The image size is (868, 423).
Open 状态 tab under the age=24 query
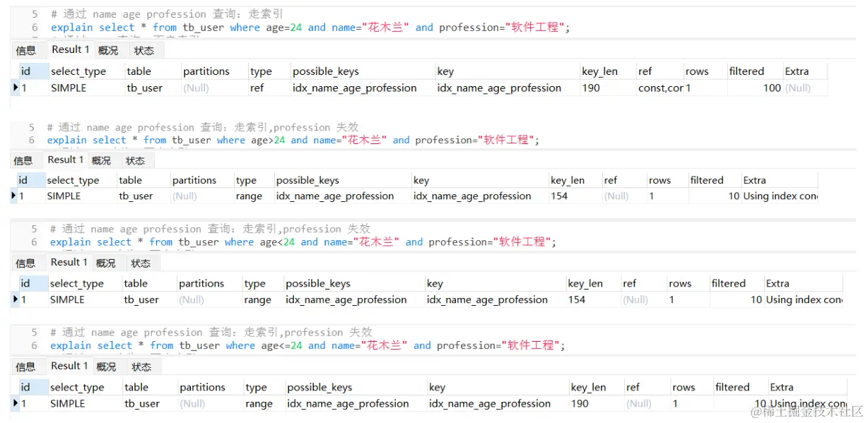(x=143, y=50)
